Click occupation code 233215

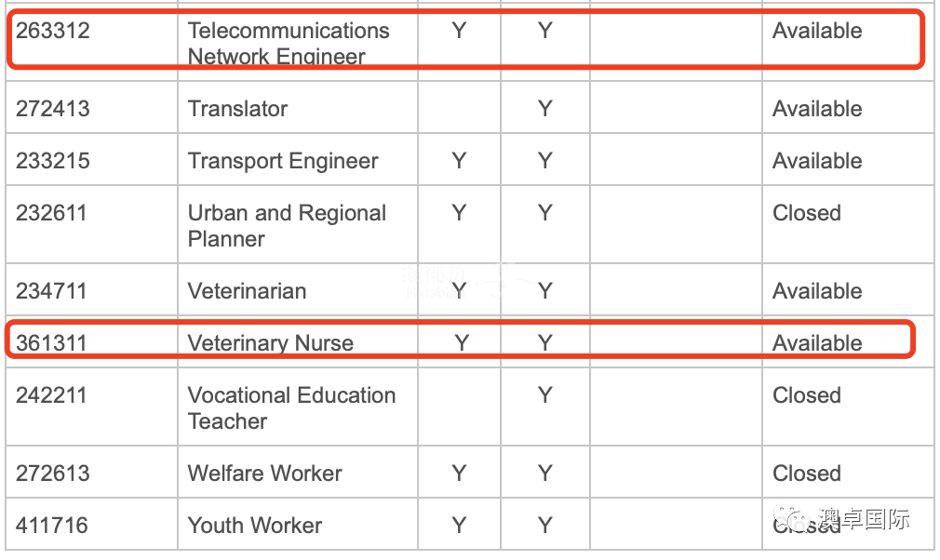coord(53,161)
